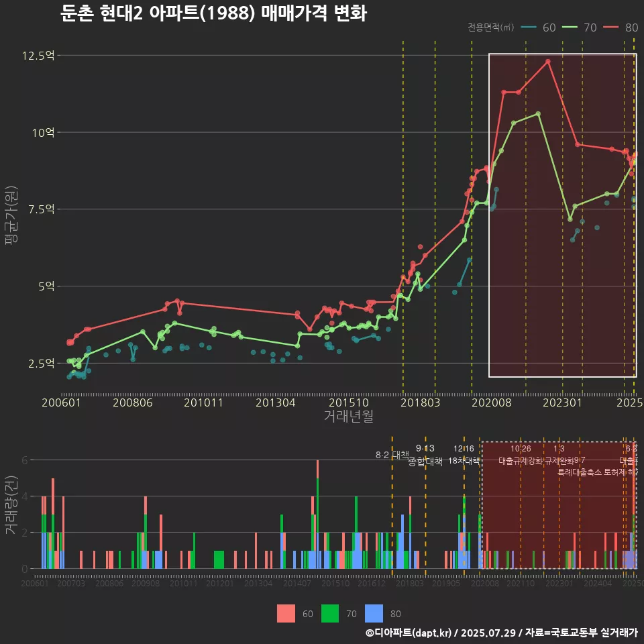Screen dimensions: 644x644
Task: Click the 거래량(건) volume axis title
Action: pyautogui.click(x=11, y=506)
